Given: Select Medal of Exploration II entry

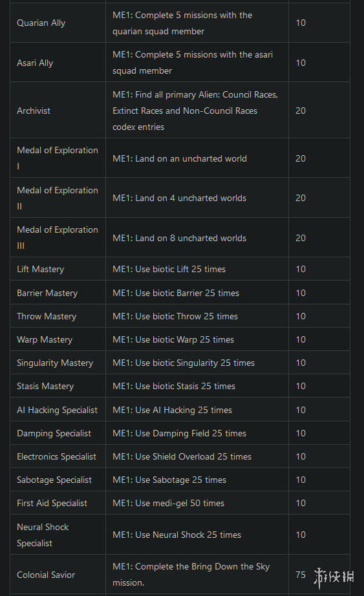Looking at the screenshot, I should point(58,198).
